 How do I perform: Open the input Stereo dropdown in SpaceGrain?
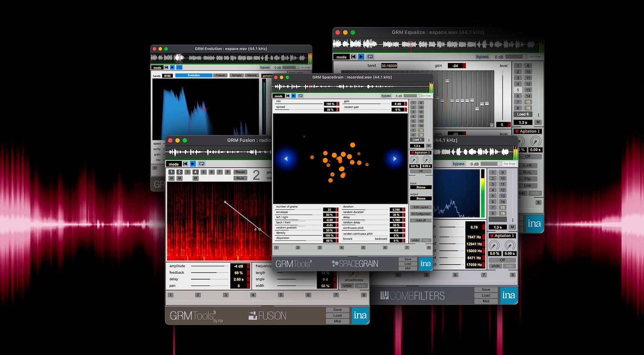pyautogui.click(x=421, y=187)
